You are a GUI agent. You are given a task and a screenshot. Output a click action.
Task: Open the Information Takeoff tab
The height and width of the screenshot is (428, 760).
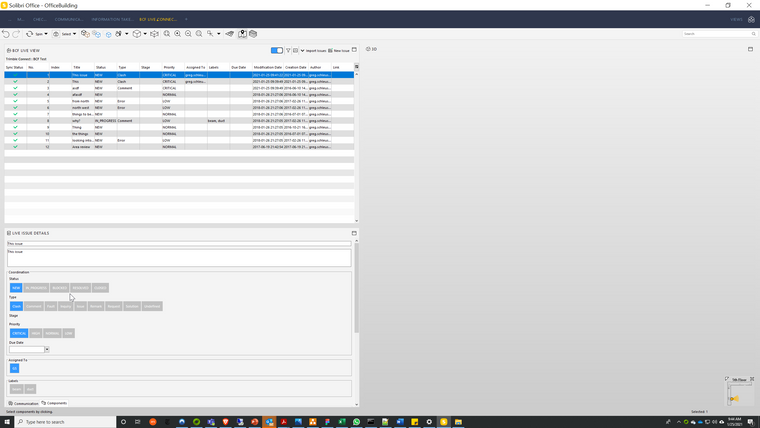coord(112,19)
